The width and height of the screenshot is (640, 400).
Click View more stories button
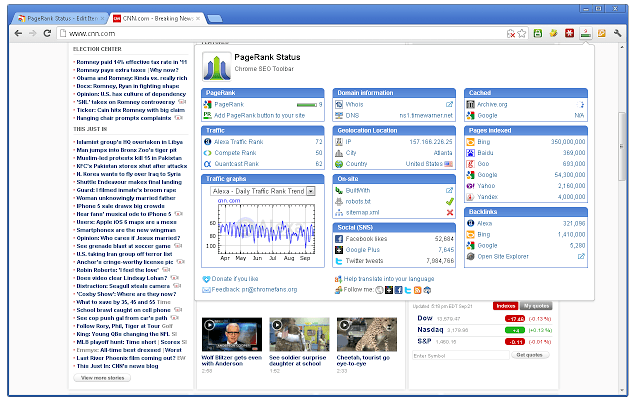point(102,378)
